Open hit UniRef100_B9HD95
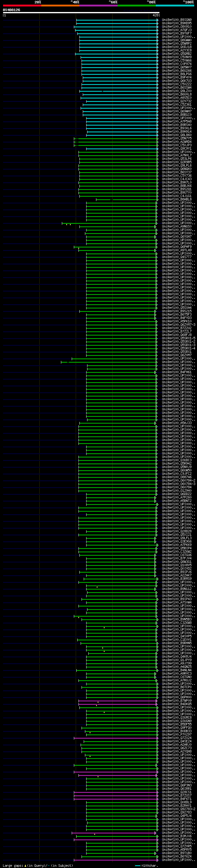The width and height of the screenshot is (197, 868). click(177, 23)
